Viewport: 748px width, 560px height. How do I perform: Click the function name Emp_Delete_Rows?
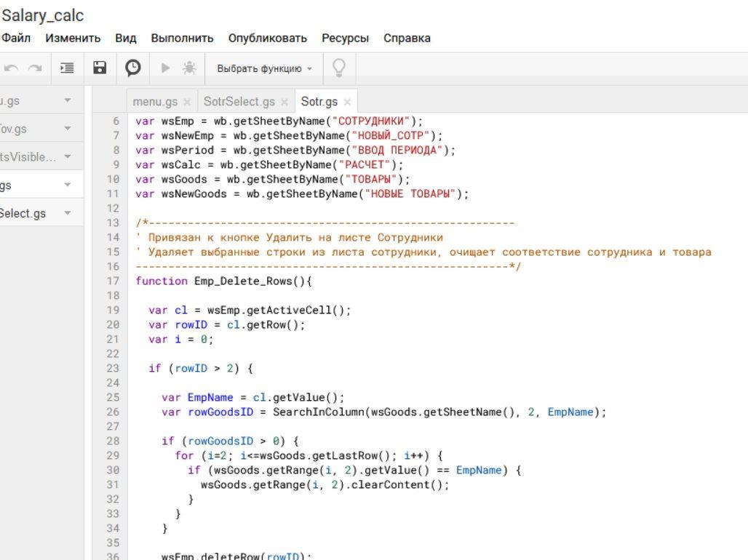[x=243, y=281]
